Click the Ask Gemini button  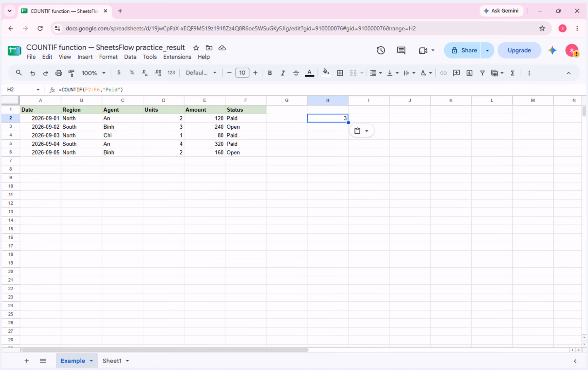(x=501, y=11)
